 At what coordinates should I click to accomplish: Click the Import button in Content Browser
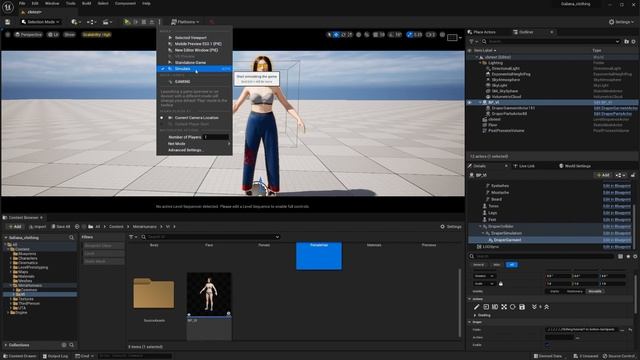click(37, 227)
